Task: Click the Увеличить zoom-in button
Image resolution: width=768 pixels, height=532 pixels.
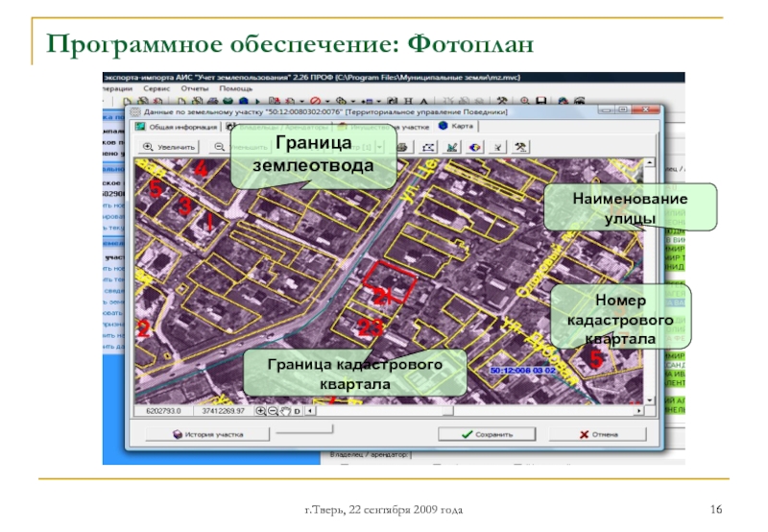Action: point(170,147)
